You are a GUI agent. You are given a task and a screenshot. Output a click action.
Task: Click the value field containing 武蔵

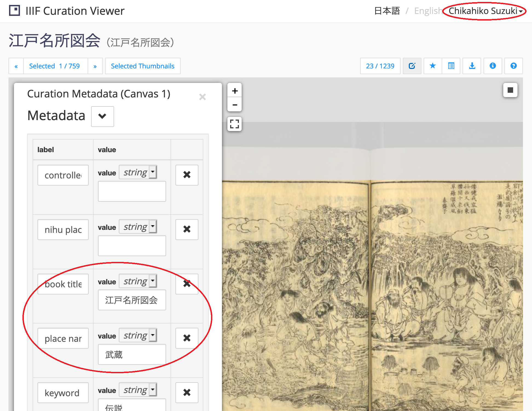pos(132,354)
